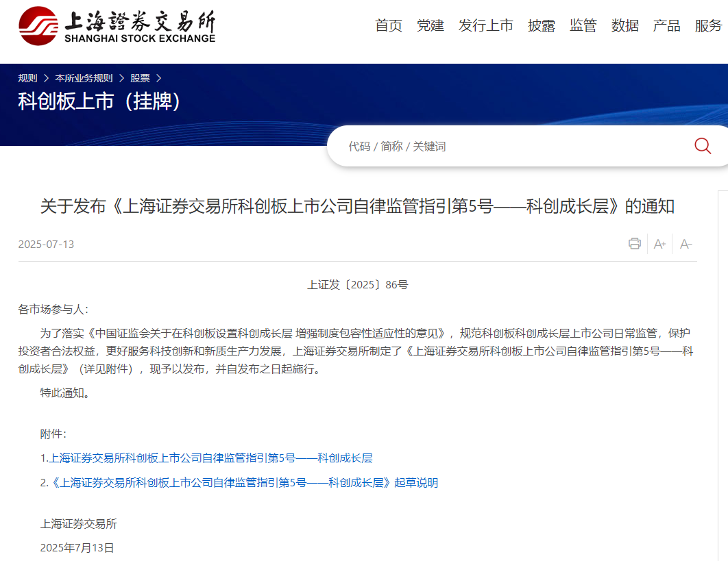
Task: Increase font size with A+ icon
Action: pos(659,244)
